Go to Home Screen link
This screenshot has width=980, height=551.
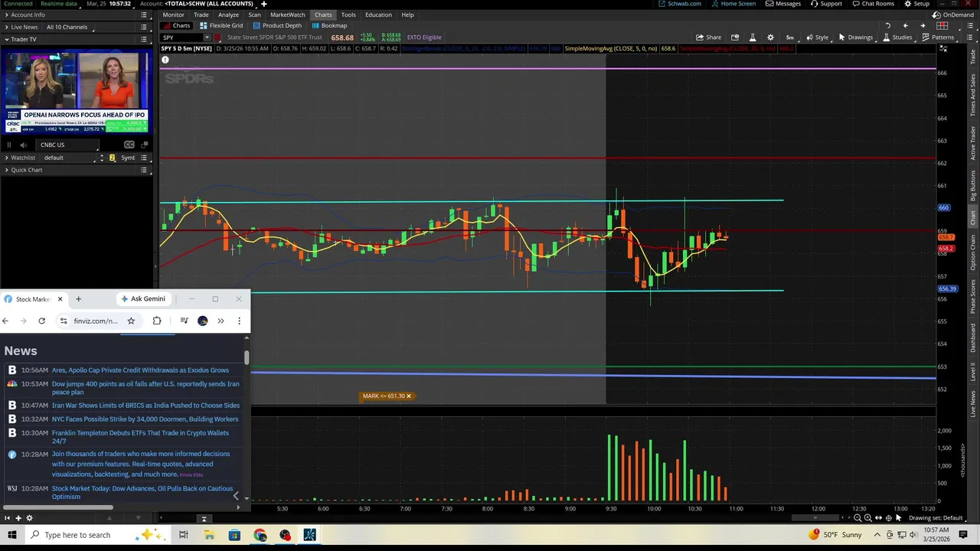click(x=733, y=4)
